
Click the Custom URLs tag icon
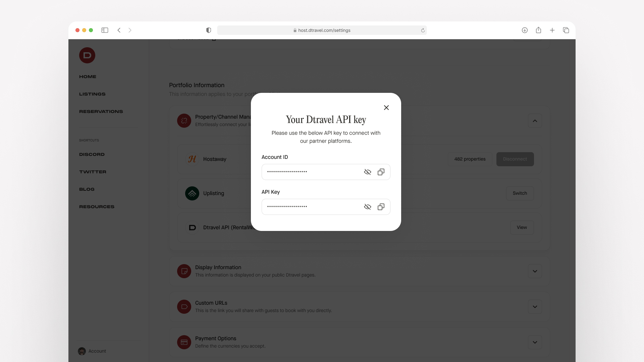pos(184,307)
